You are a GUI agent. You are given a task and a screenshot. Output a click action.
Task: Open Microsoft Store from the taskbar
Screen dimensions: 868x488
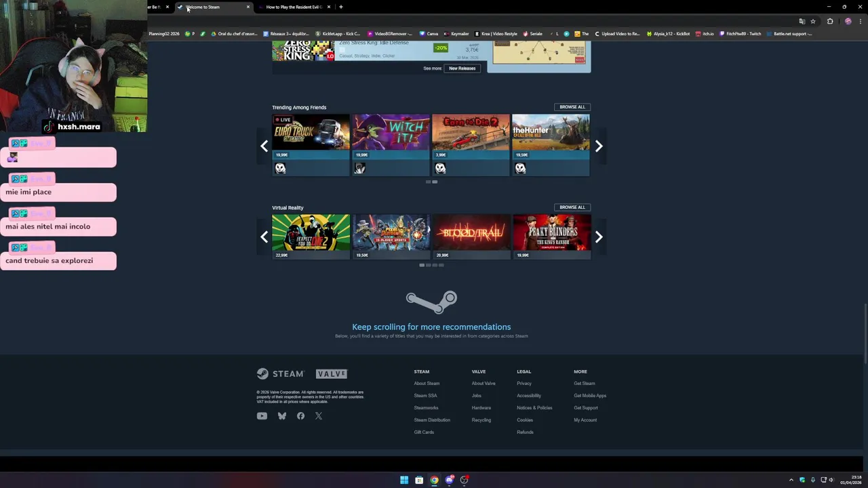pos(419,480)
